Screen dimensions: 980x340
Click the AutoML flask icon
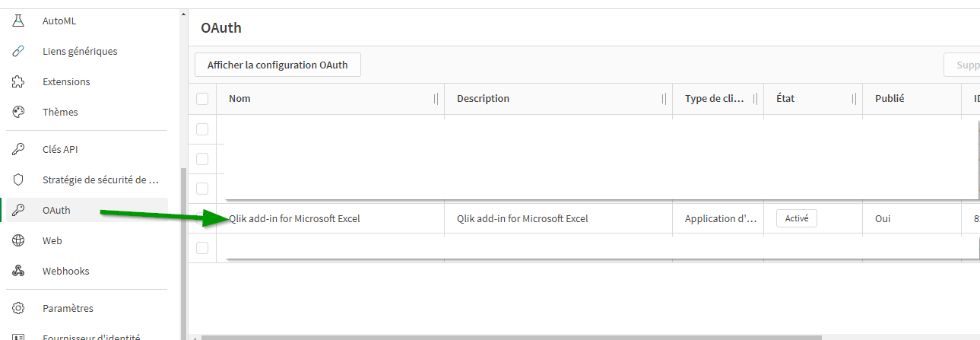coord(19,21)
